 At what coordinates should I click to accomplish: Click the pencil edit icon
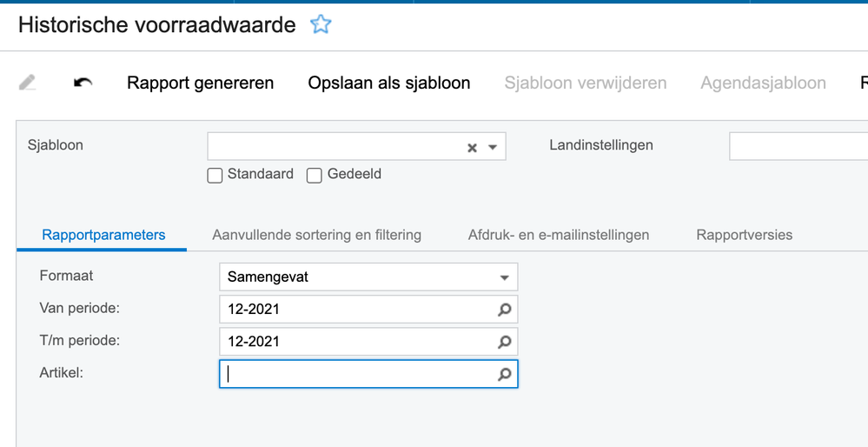coord(28,83)
